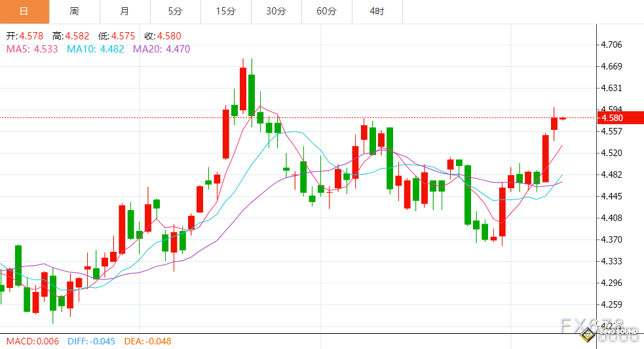Click the 4.482 price axis label
The image size is (644, 349).
coord(611,174)
